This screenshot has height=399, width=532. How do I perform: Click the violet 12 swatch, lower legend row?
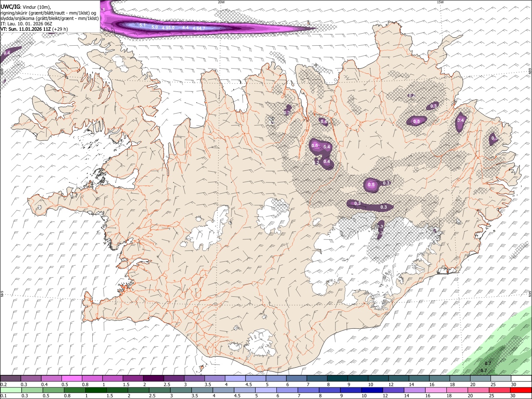pos(393,390)
